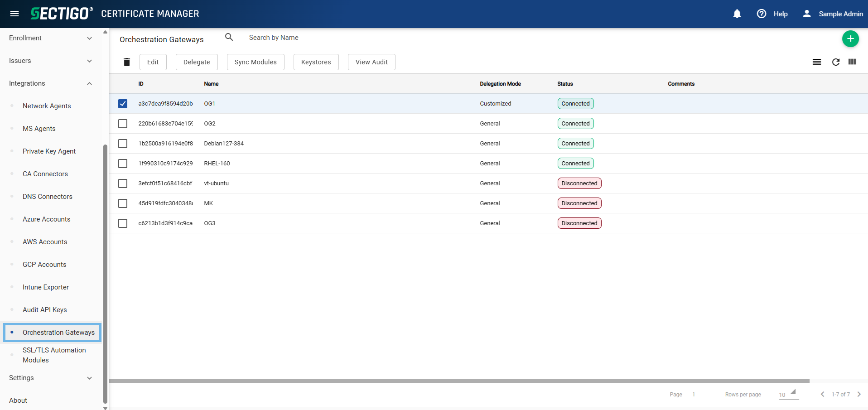868x410 pixels.
Task: Click the Connected status badge for OG1
Action: 575,104
